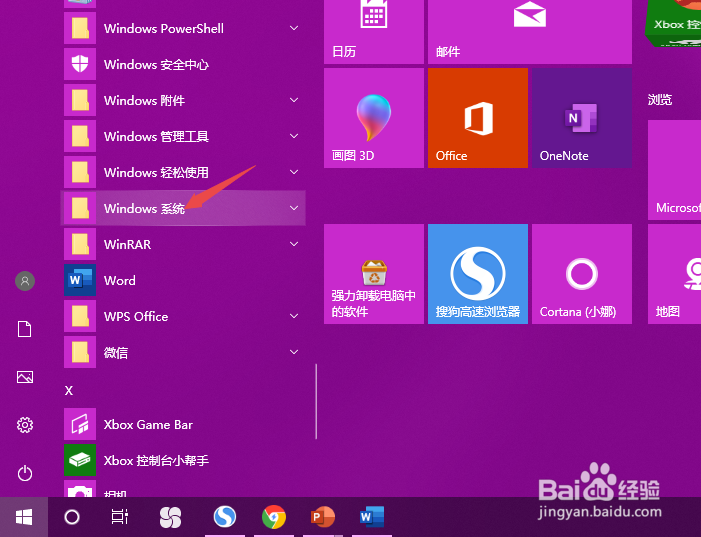Open the Microsoft tile under 浏览

pos(675,170)
